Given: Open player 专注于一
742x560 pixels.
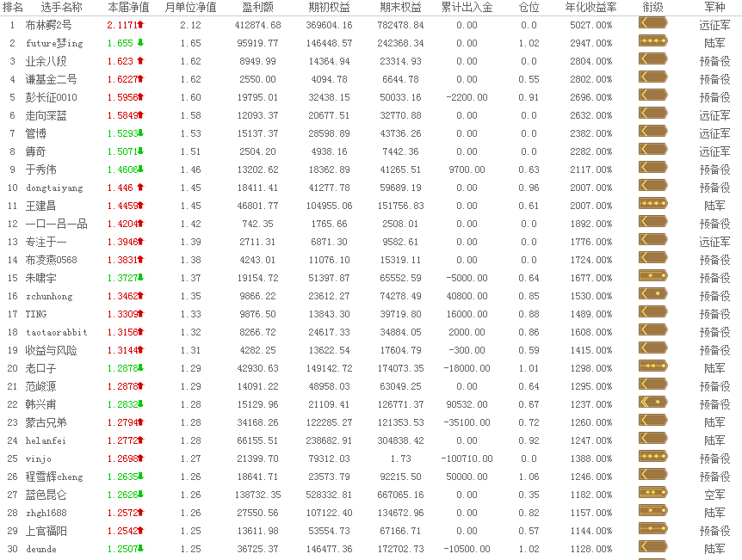Looking at the screenshot, I should click(x=46, y=242).
